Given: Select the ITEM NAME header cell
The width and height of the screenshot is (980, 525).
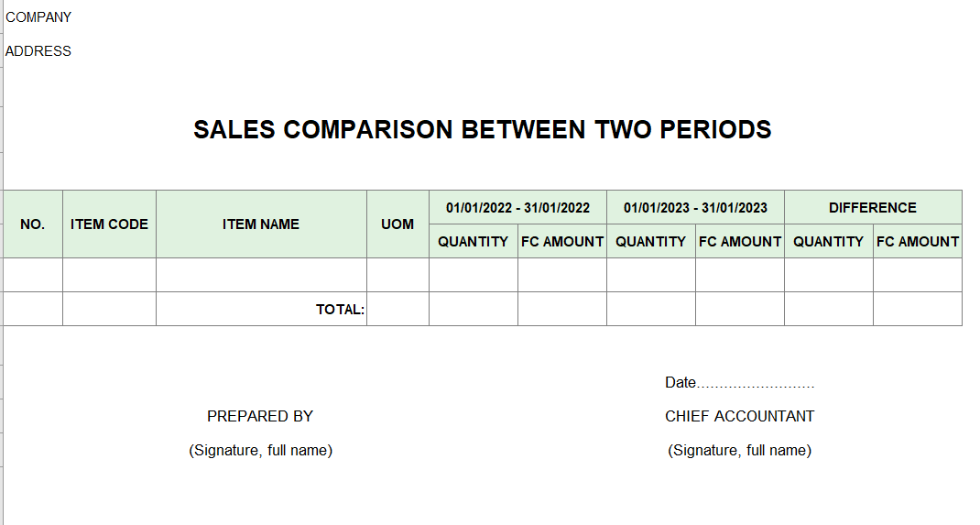Looking at the screenshot, I should pos(261,224).
